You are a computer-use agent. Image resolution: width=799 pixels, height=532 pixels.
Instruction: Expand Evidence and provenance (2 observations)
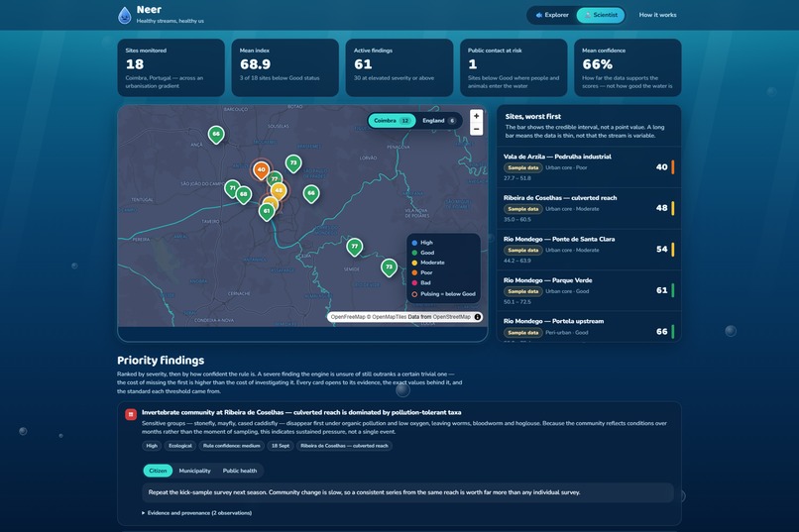click(196, 513)
